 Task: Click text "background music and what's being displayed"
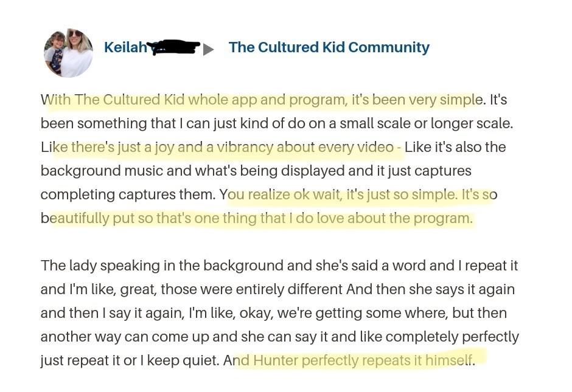(x=192, y=171)
